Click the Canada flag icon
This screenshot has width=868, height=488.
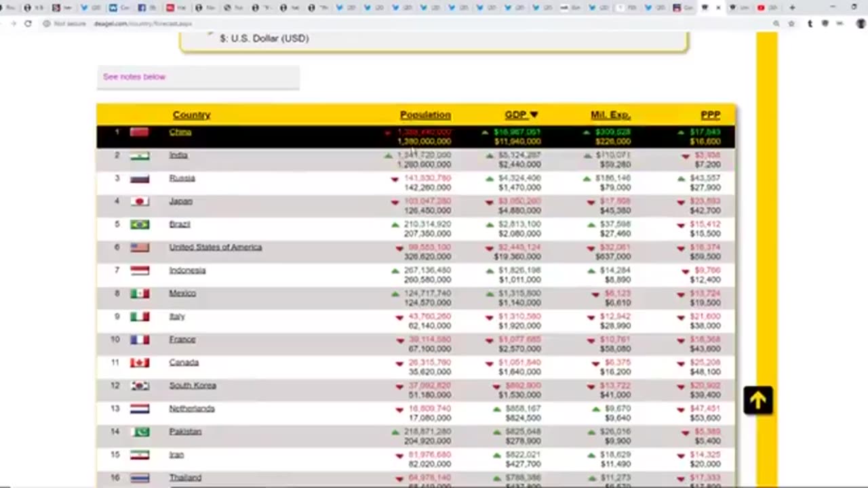(x=140, y=363)
